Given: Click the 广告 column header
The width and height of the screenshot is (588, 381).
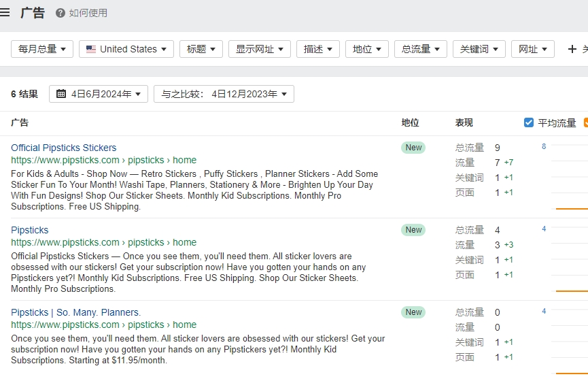Looking at the screenshot, I should [x=20, y=122].
